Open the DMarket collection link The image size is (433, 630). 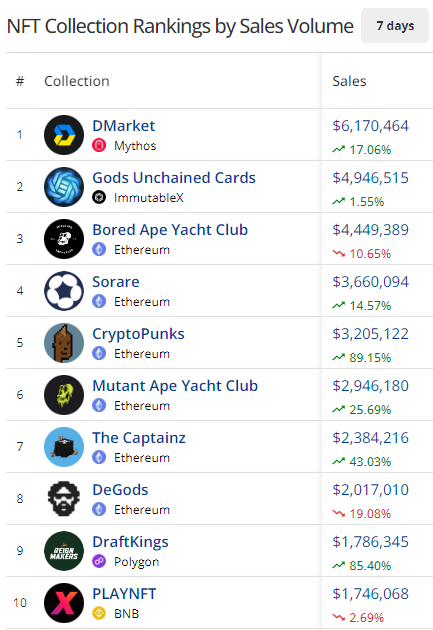124,126
